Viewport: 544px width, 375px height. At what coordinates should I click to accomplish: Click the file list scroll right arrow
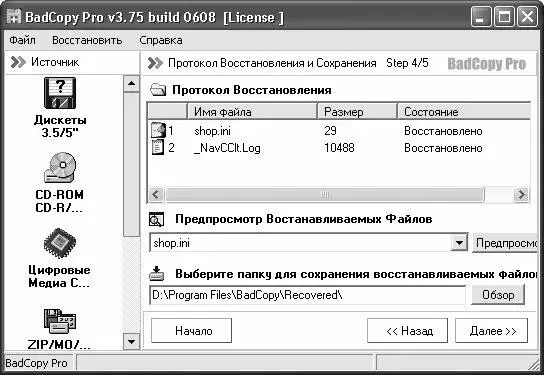[x=521, y=194]
